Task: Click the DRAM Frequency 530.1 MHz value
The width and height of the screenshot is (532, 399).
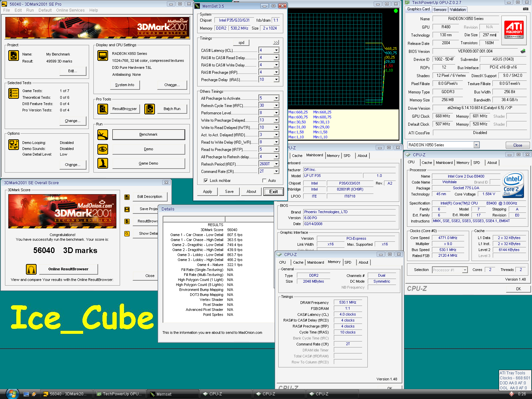Action: coord(348,303)
